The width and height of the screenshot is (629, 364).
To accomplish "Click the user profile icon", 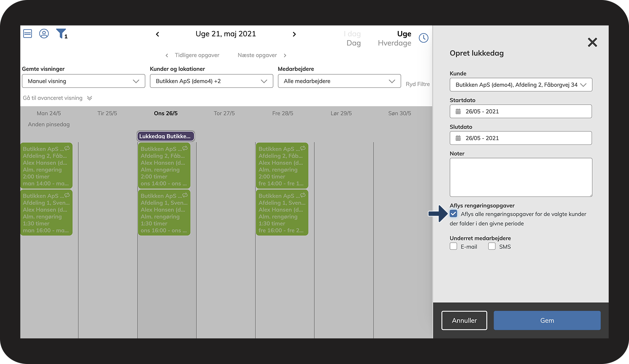I will click(44, 34).
